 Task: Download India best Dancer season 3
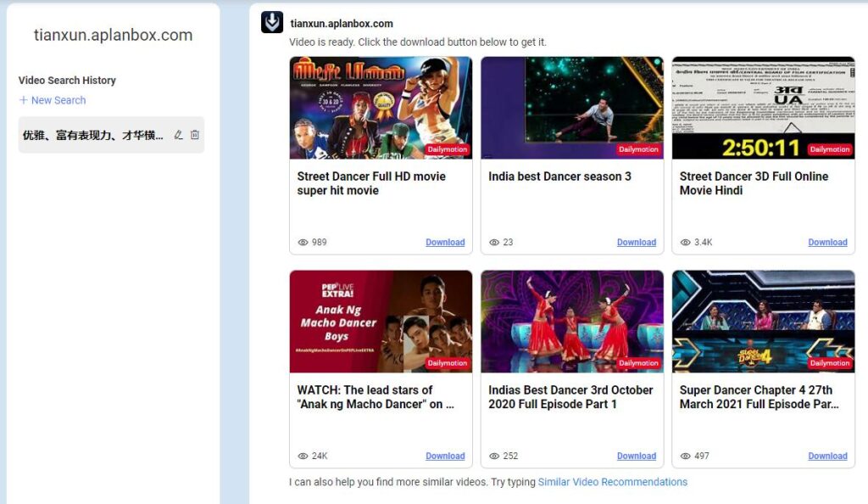(x=637, y=242)
